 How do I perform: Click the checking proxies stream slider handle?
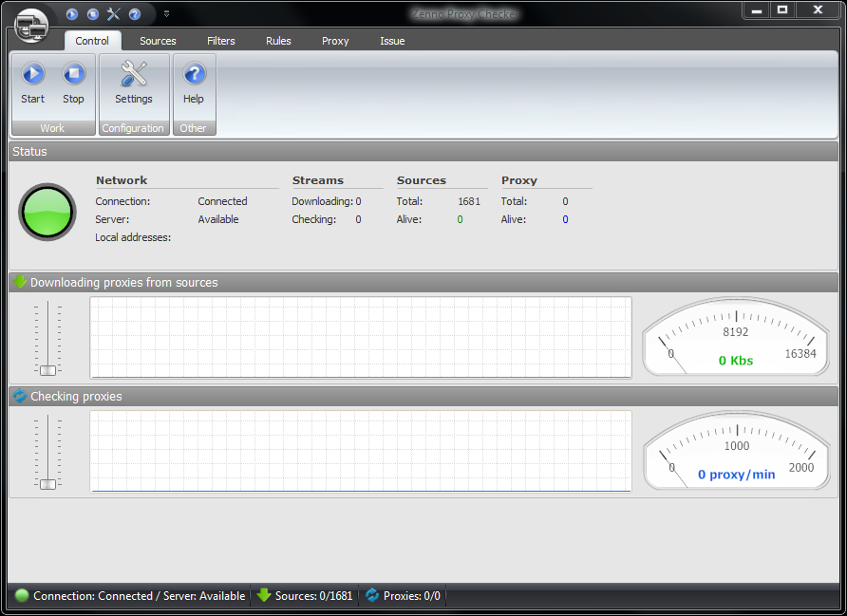(x=47, y=484)
